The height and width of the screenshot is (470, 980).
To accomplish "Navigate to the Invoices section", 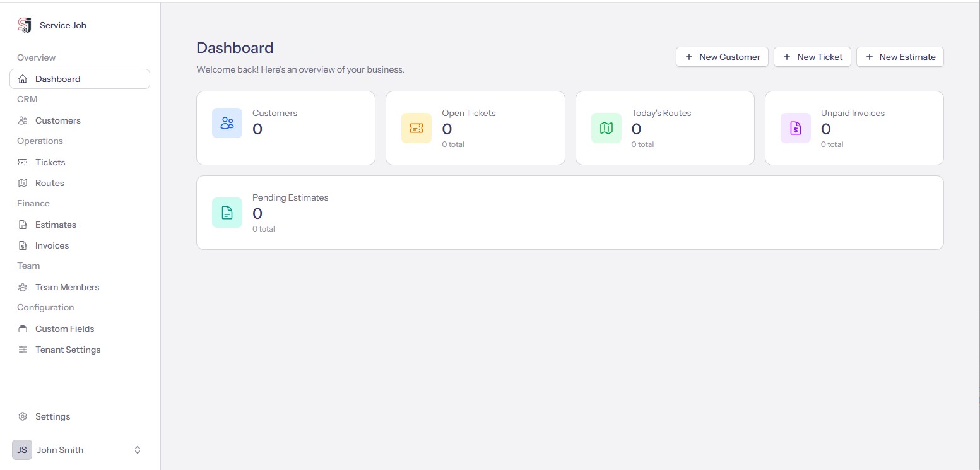I will [x=52, y=245].
